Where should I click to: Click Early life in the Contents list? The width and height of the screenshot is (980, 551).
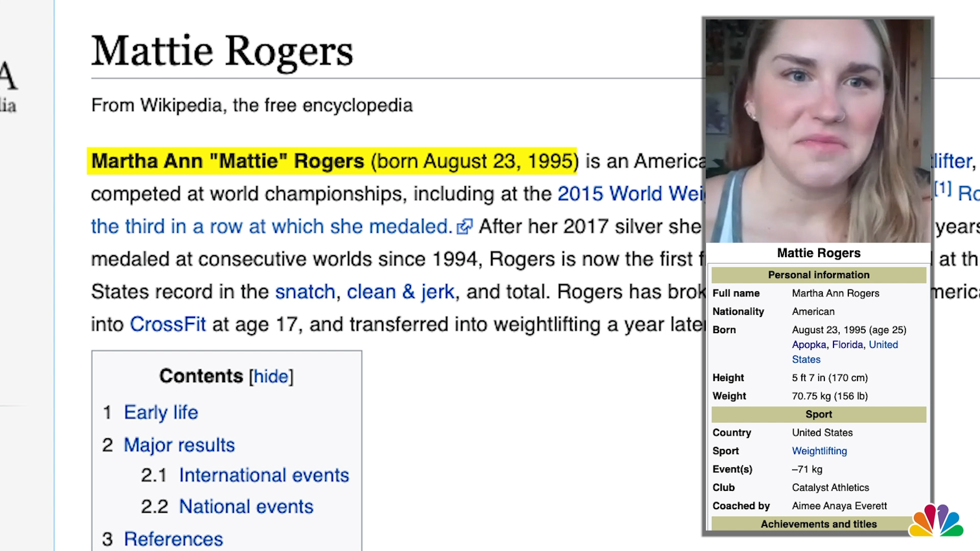coord(161,412)
